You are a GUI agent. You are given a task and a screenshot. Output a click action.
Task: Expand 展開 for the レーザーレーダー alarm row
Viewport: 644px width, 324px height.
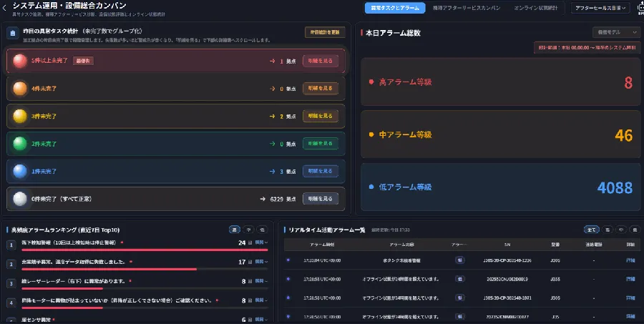[260, 281]
